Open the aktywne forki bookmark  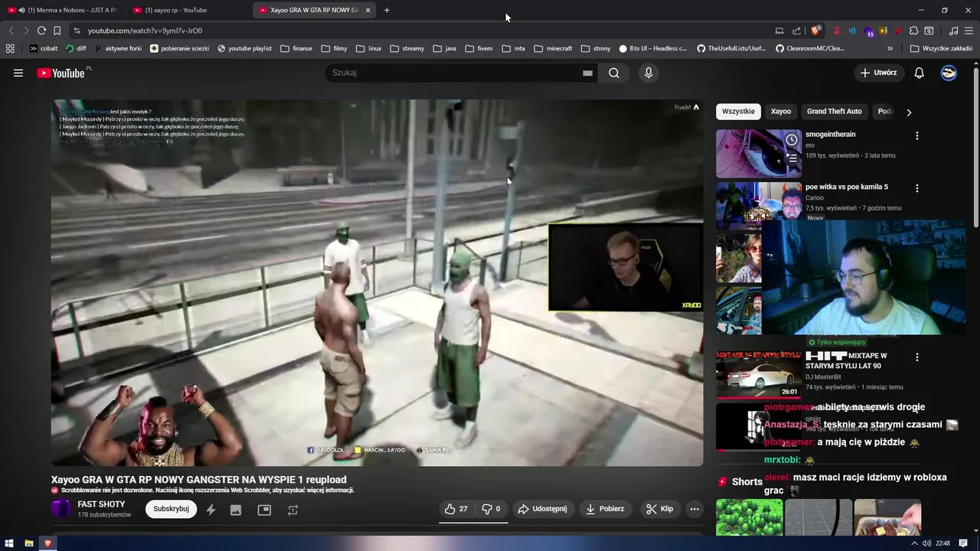[x=119, y=48]
